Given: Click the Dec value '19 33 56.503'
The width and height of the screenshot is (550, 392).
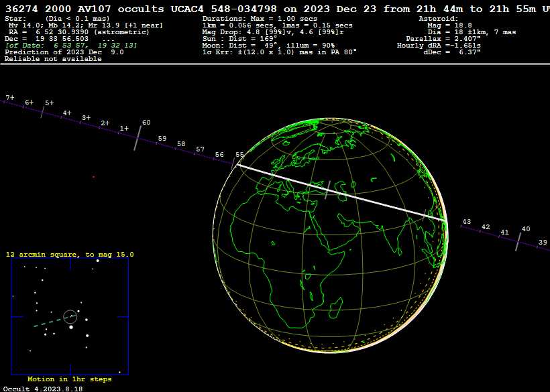Looking at the screenshot, I should (62, 39).
